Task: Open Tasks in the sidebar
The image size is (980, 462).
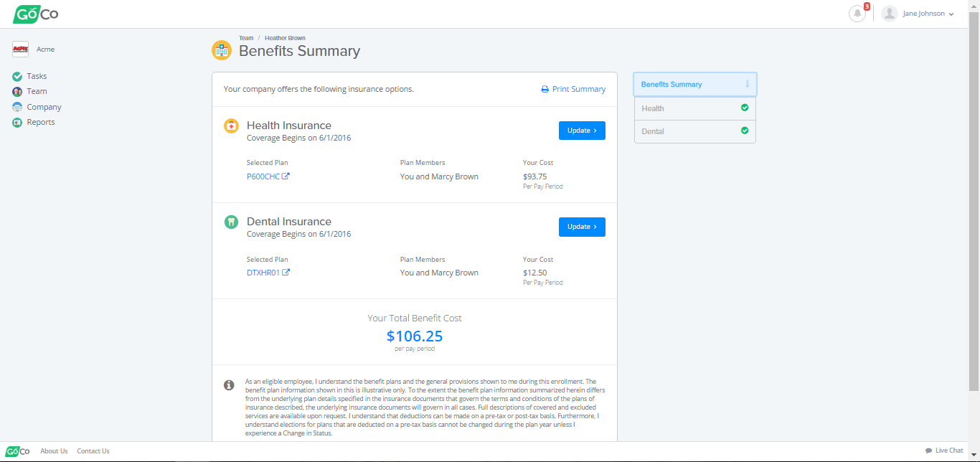Action: point(37,76)
